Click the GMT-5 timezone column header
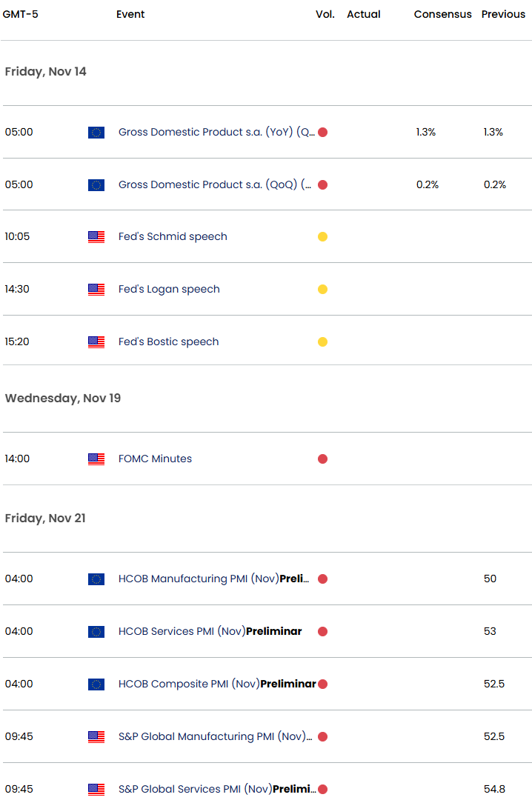The image size is (532, 803). coord(21,15)
